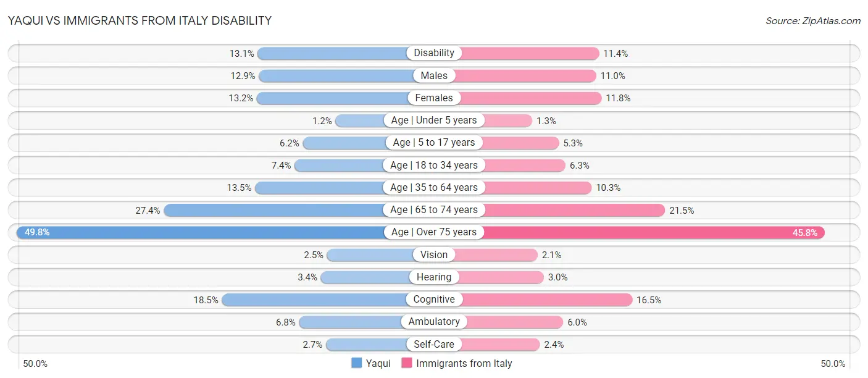Click the chart title Yaqui vs Immigrants from Italy Disability
The width and height of the screenshot is (868, 378).
(x=140, y=20)
